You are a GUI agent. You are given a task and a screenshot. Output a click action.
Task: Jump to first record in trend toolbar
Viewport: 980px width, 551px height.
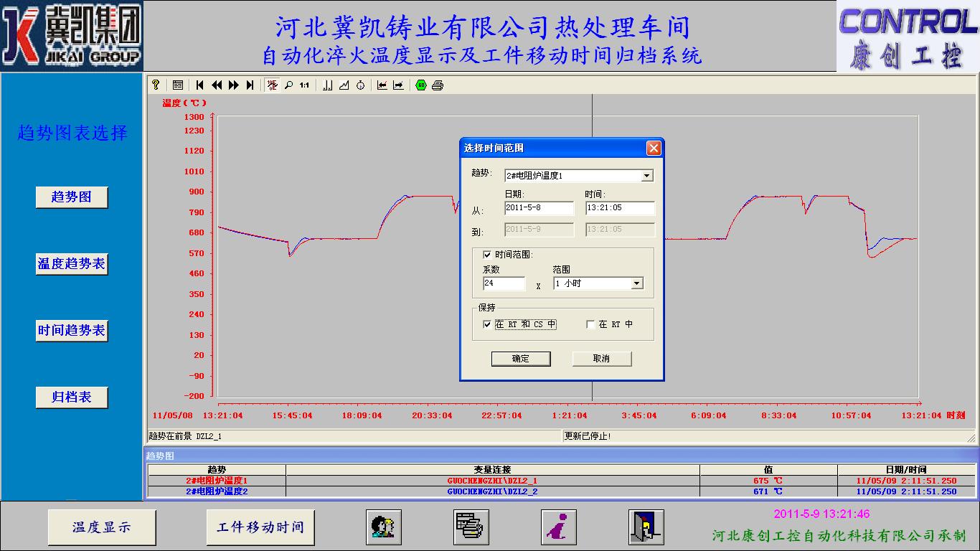[200, 85]
